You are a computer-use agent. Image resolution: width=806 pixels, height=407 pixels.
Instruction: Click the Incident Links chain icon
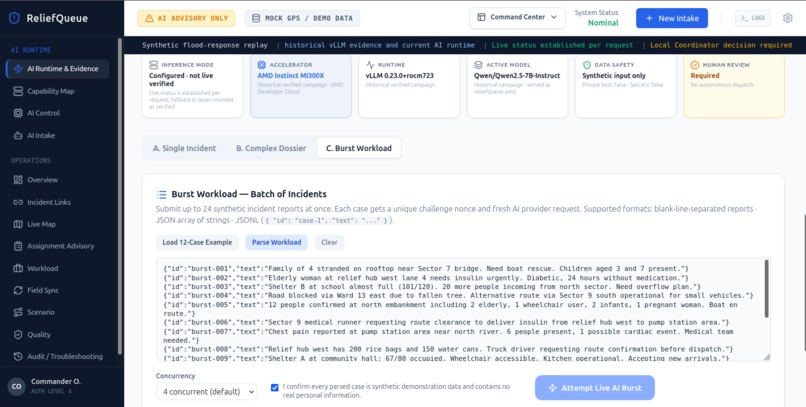(x=18, y=202)
